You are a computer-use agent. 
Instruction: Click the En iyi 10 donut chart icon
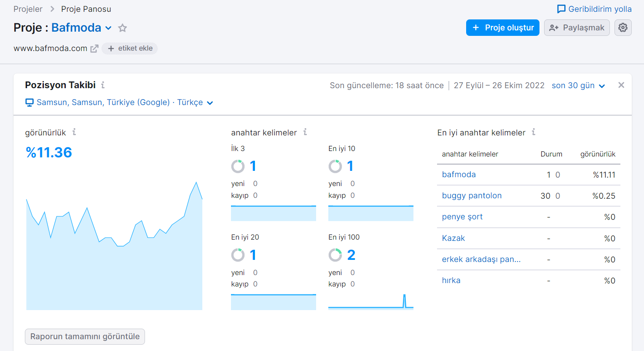click(335, 166)
